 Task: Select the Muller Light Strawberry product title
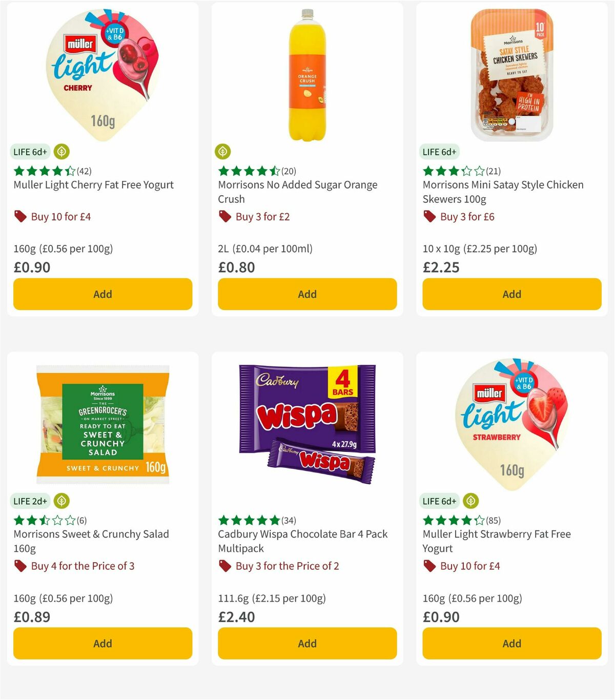pyautogui.click(x=496, y=541)
